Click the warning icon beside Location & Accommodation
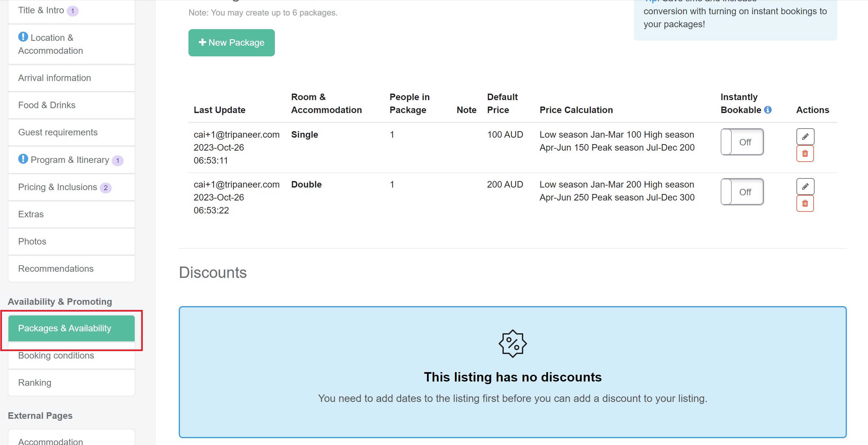 [x=23, y=37]
